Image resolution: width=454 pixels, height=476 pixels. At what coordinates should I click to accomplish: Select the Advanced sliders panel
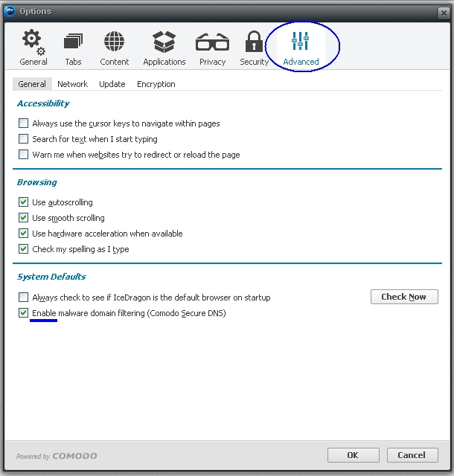point(301,47)
